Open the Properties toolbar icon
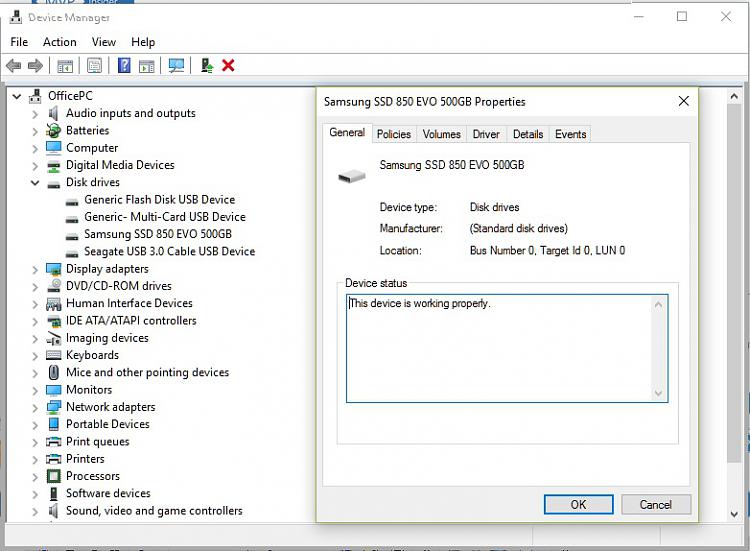Viewport: 750px width, 551px height. [94, 66]
